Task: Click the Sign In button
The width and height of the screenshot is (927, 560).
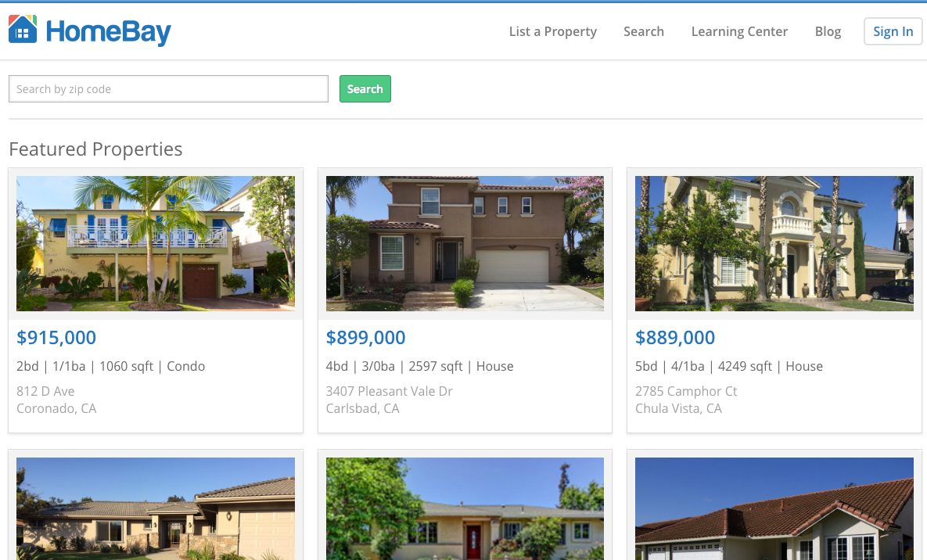Action: (x=893, y=31)
